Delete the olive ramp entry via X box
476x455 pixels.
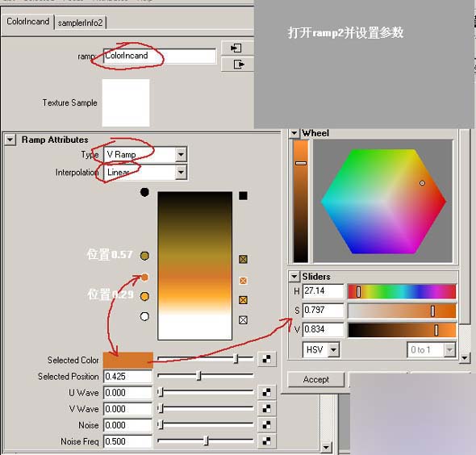click(x=243, y=259)
